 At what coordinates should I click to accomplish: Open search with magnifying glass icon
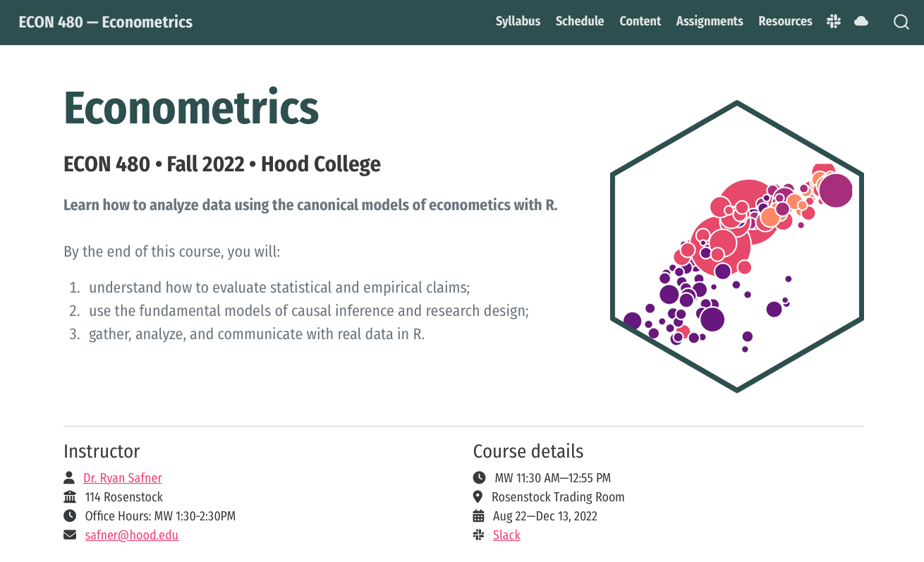[x=901, y=22]
